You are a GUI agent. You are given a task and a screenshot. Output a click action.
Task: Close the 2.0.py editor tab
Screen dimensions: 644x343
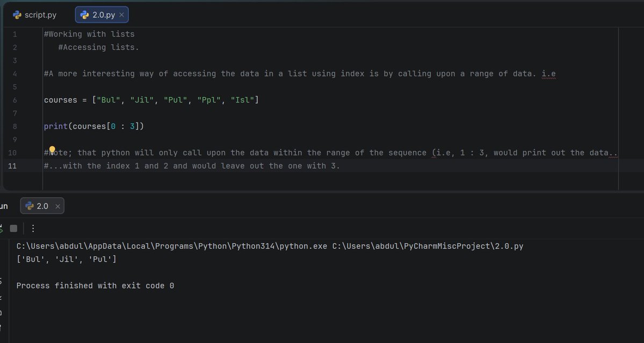pos(121,15)
